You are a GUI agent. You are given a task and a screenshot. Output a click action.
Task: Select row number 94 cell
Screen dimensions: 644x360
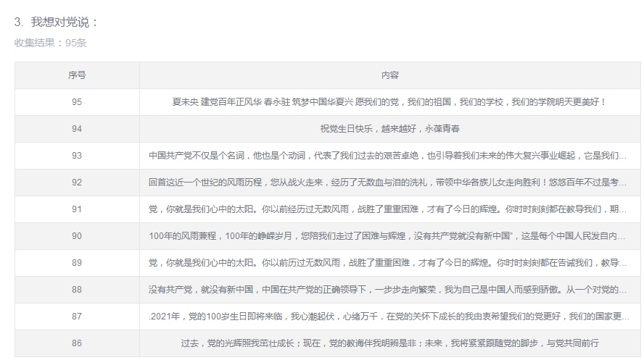77,129
